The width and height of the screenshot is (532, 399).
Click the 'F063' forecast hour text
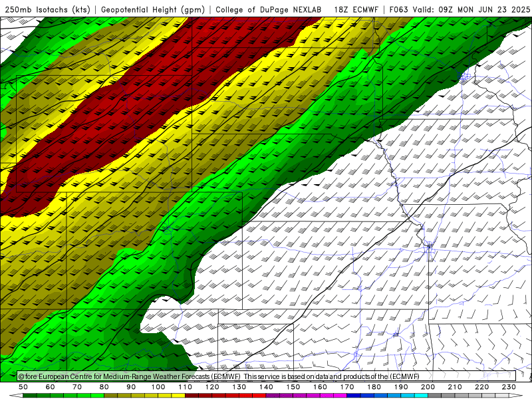pyautogui.click(x=398, y=9)
